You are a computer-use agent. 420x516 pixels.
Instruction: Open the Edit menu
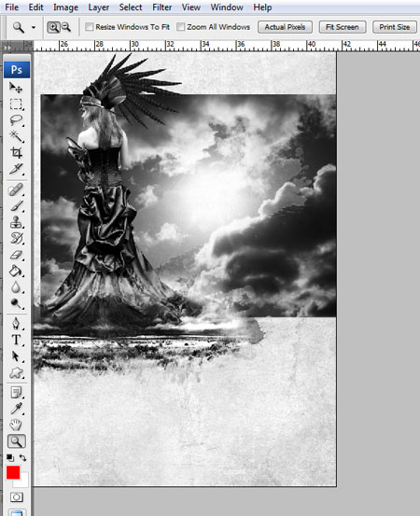coord(35,7)
